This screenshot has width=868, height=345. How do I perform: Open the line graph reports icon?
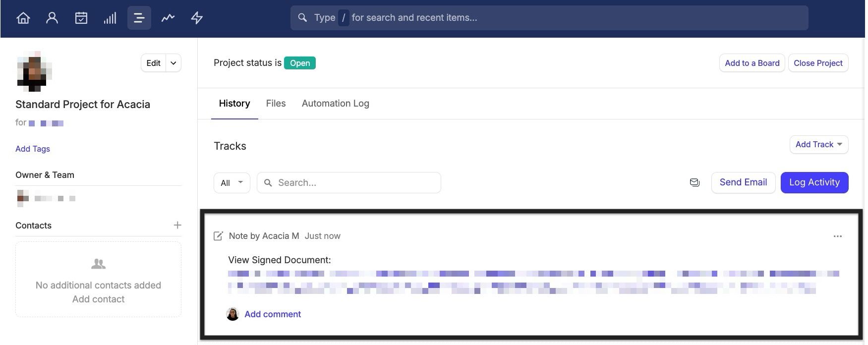[168, 18]
